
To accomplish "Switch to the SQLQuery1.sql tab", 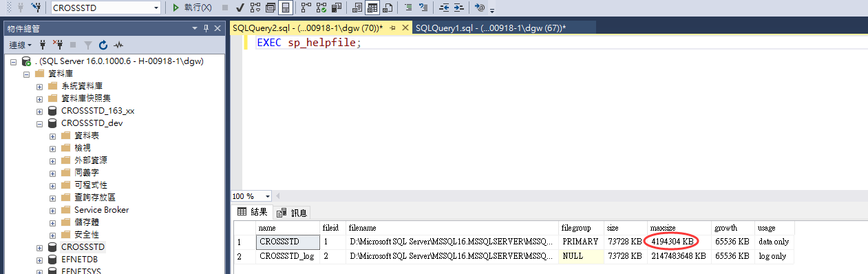I will [491, 28].
